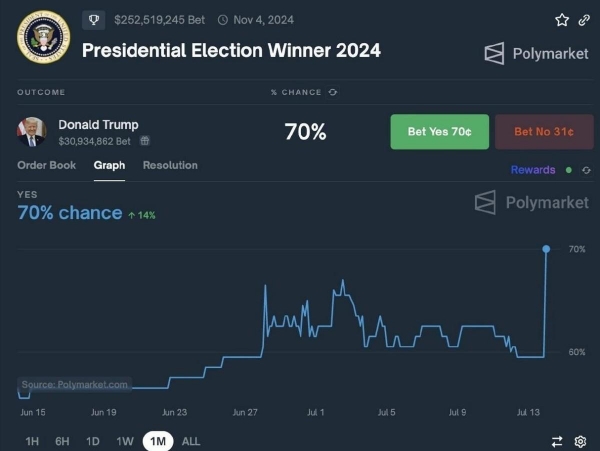Choose the 1D chart interval
This screenshot has height=451, width=600.
pos(93,441)
